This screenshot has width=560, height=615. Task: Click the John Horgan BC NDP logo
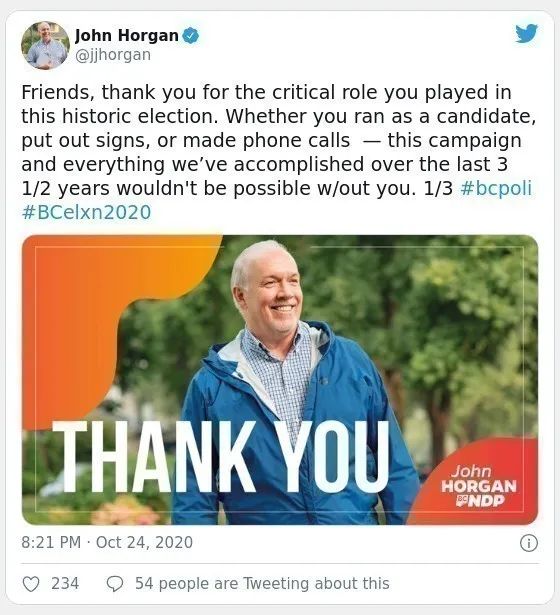pos(478,486)
